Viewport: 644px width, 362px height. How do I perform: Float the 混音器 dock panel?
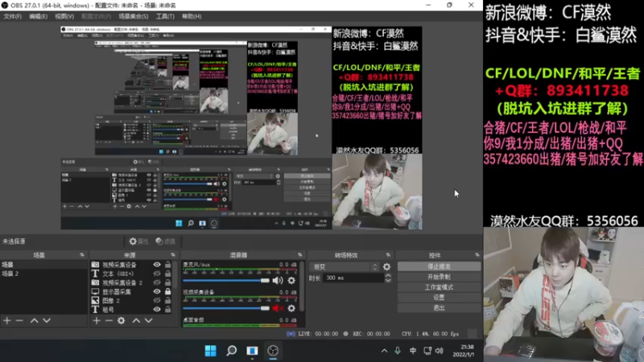(x=299, y=255)
